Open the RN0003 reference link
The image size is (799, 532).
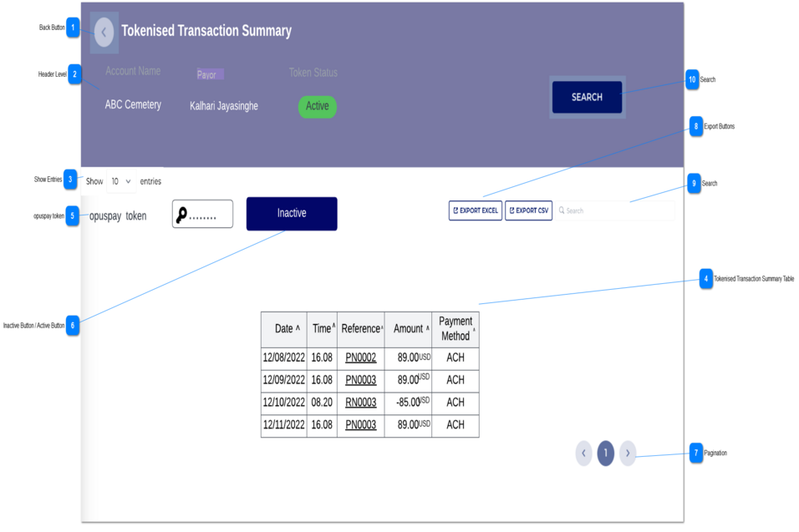click(360, 402)
